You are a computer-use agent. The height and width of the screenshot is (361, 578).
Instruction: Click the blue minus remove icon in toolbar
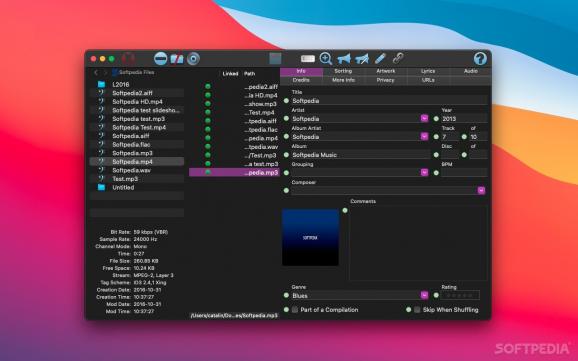tap(160, 59)
